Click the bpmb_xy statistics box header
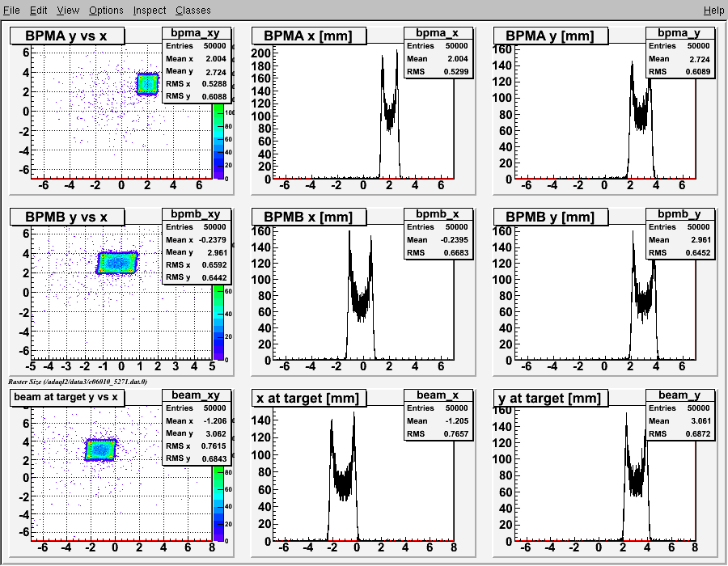Screen dimensions: 728x566 tap(196, 214)
